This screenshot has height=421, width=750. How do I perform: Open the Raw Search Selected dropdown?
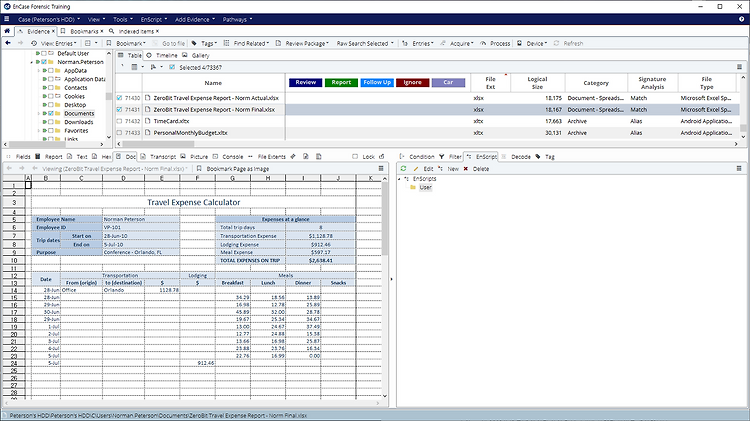click(x=365, y=43)
